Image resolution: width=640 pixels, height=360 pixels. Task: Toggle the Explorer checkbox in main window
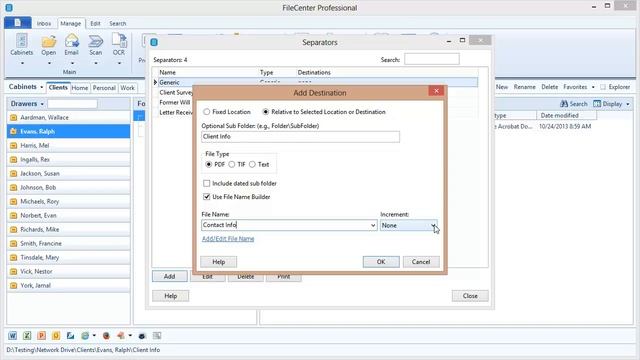[603, 87]
